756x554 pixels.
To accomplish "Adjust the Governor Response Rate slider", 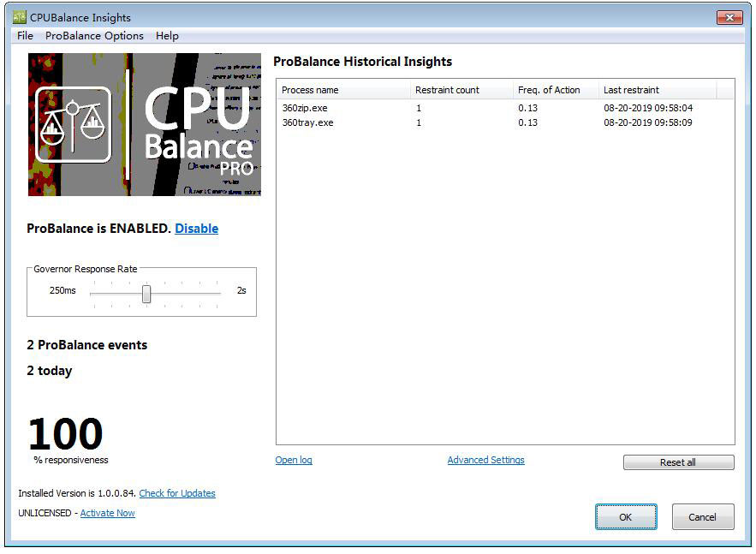I will coord(146,294).
